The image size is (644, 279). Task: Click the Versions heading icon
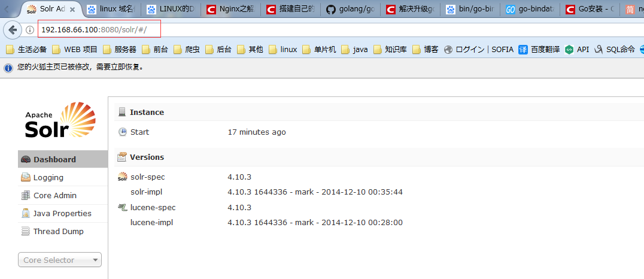tap(122, 157)
